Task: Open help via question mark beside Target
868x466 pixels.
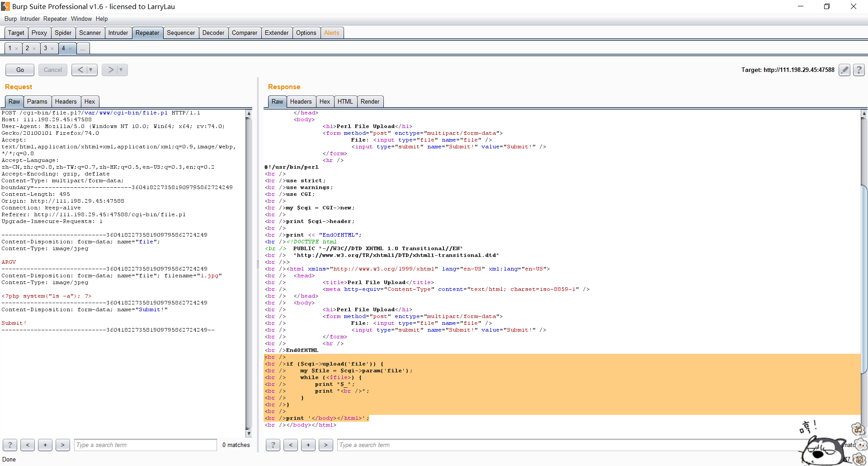Action: [x=859, y=70]
